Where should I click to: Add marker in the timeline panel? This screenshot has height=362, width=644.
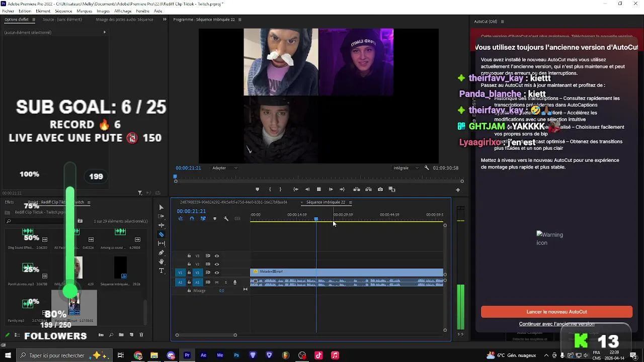[x=215, y=219]
